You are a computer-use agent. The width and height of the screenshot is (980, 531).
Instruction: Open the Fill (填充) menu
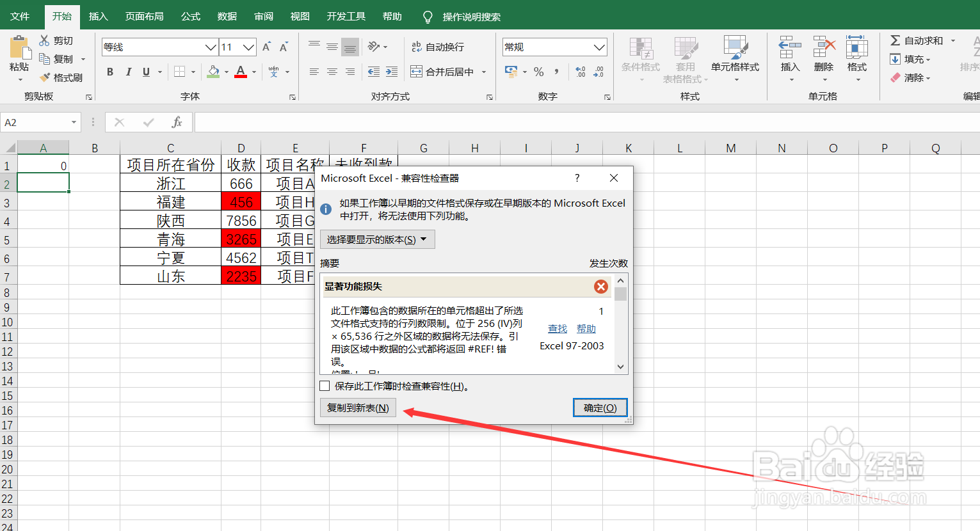pyautogui.click(x=910, y=59)
